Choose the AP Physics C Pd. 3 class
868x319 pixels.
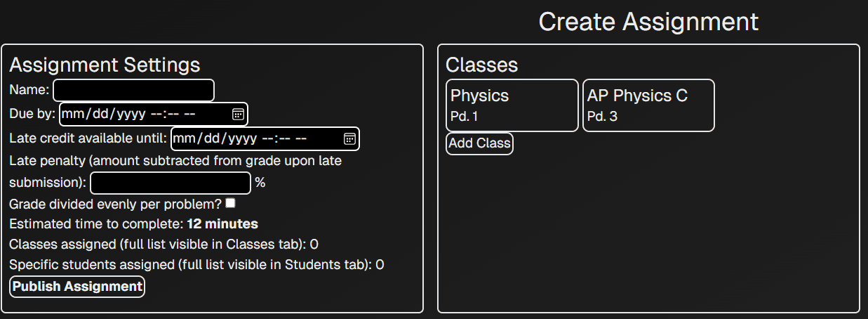click(648, 105)
